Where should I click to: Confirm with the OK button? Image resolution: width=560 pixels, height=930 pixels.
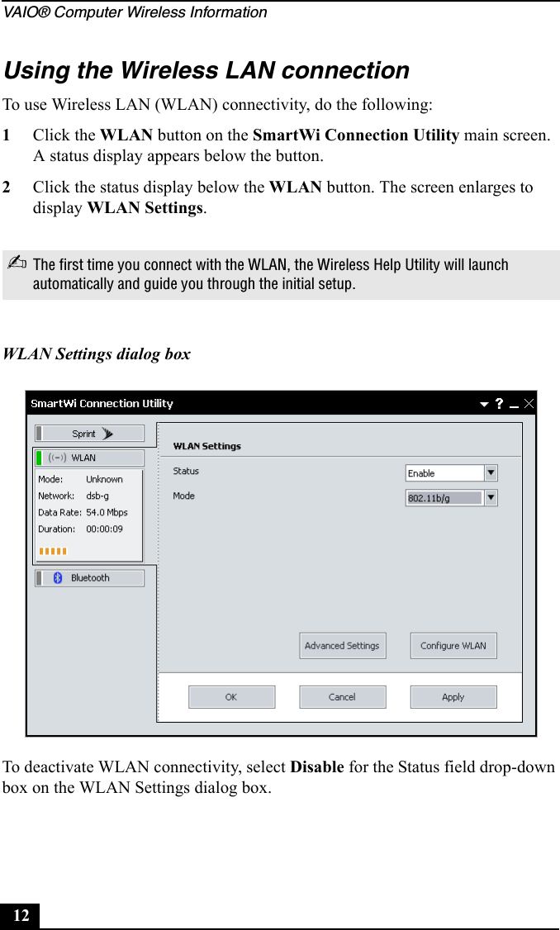pyautogui.click(x=231, y=697)
